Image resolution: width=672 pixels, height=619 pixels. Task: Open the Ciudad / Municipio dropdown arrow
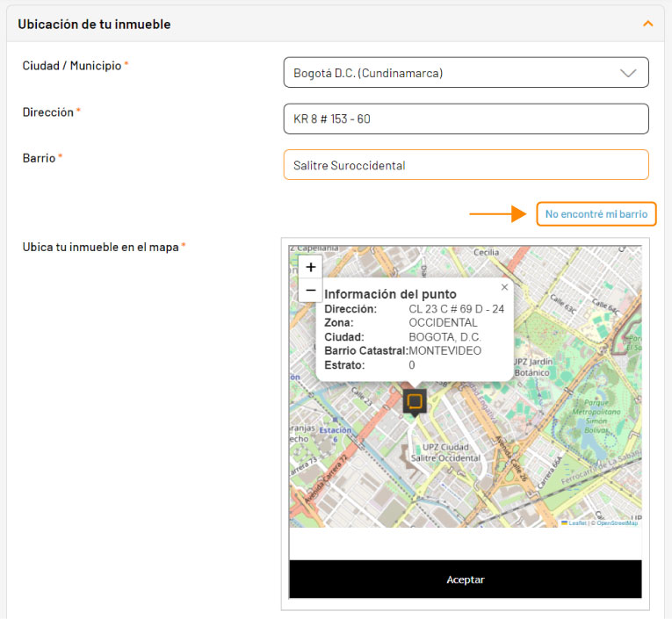pyautogui.click(x=628, y=73)
